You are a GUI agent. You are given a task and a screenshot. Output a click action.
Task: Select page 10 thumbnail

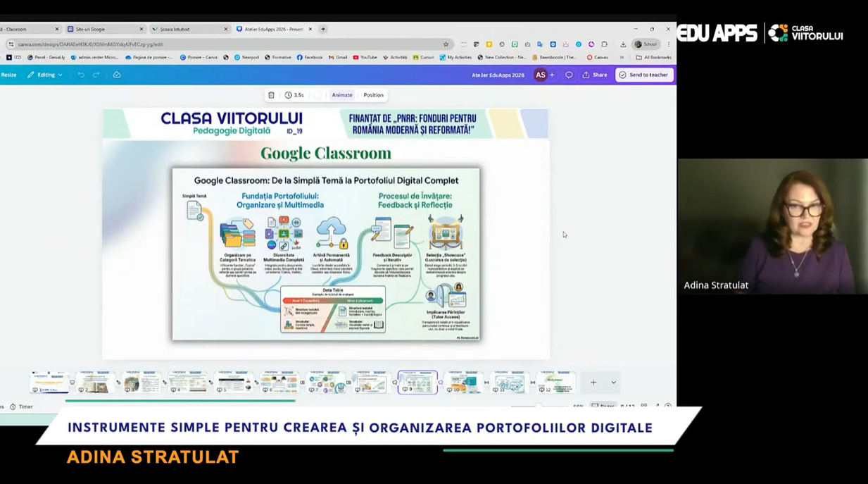[x=463, y=382]
